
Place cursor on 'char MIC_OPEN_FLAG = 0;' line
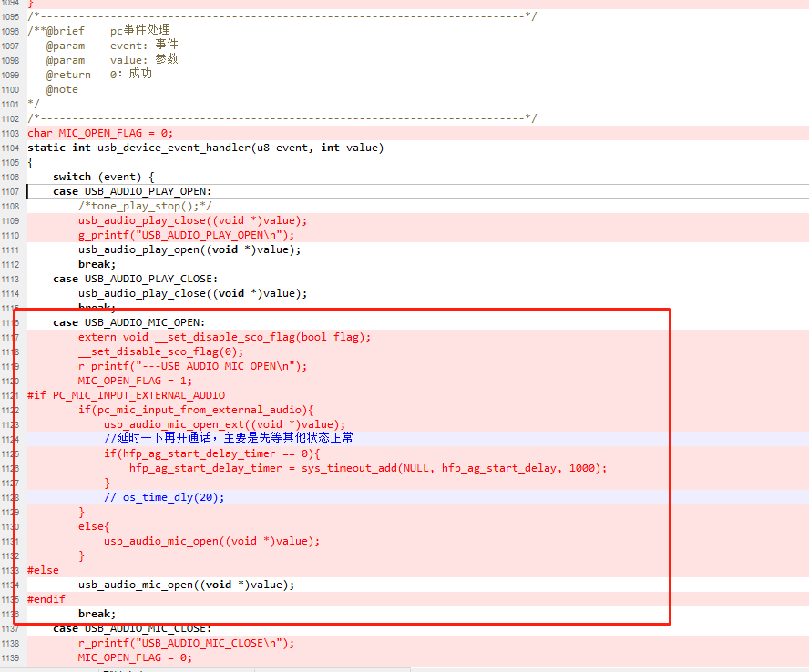click(x=100, y=133)
